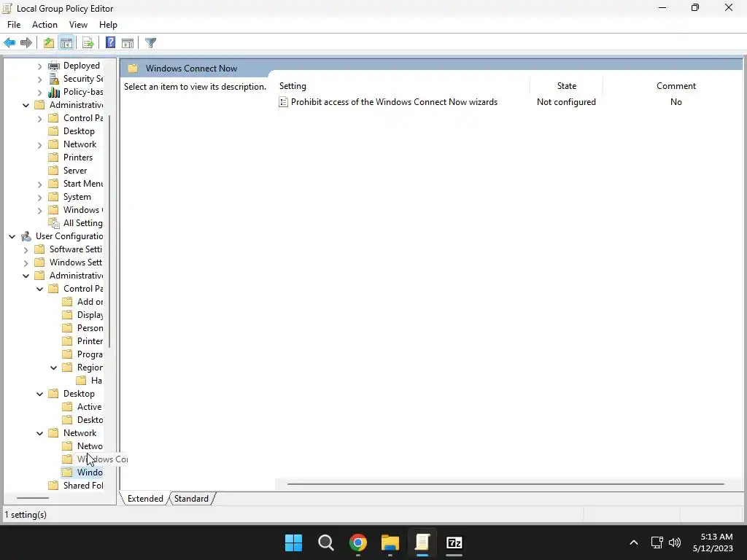
Task: Select Prohibit access of Windows Connect Now wizards
Action: (x=394, y=102)
